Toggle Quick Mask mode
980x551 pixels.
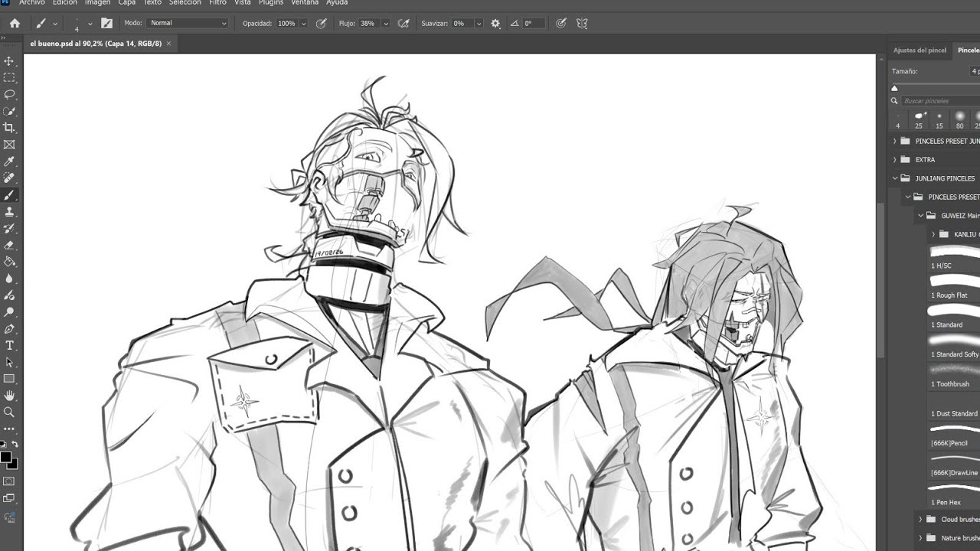point(9,481)
